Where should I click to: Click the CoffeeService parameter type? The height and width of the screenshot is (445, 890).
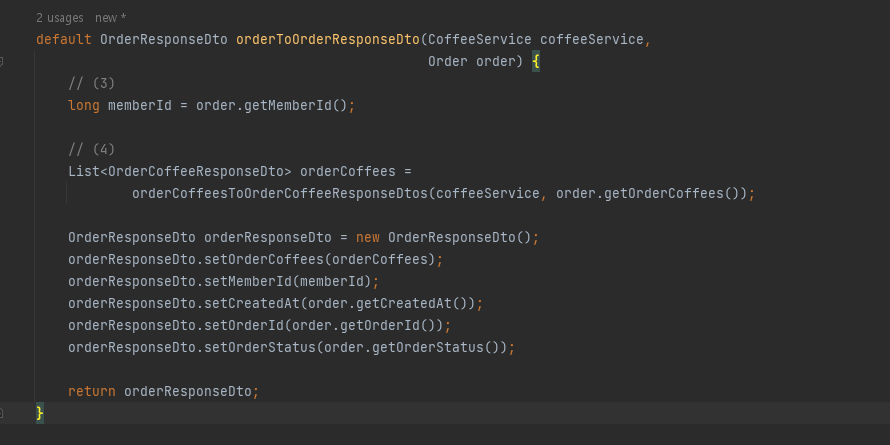480,40
